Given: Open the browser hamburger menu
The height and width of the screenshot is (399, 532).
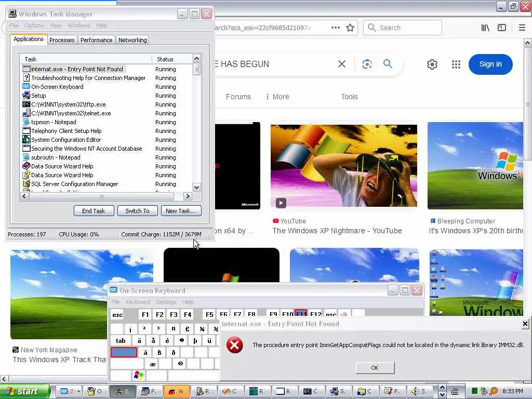Looking at the screenshot, I should tap(522, 28).
